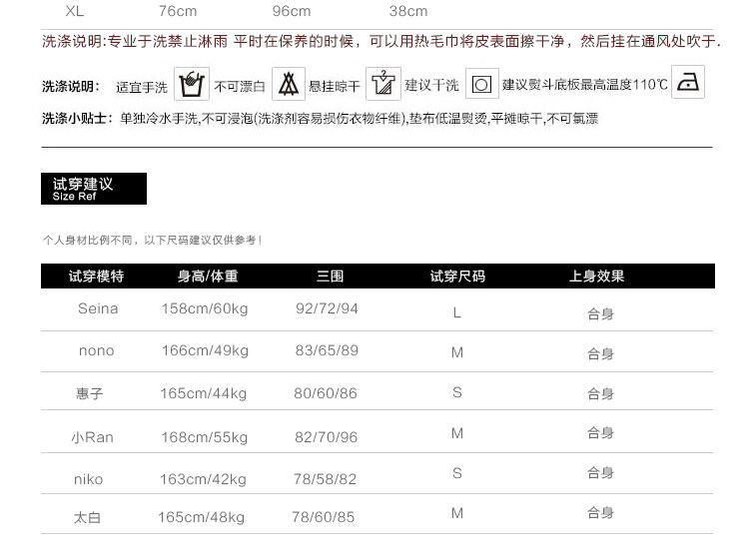Click the hand wash care icon
The height and width of the screenshot is (560, 749).
pyautogui.click(x=191, y=84)
